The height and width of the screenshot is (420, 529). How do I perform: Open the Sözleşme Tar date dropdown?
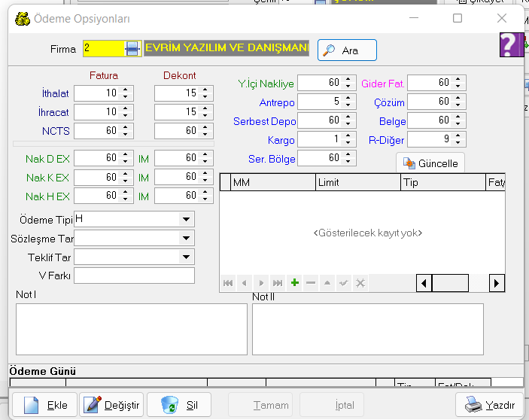coord(186,238)
